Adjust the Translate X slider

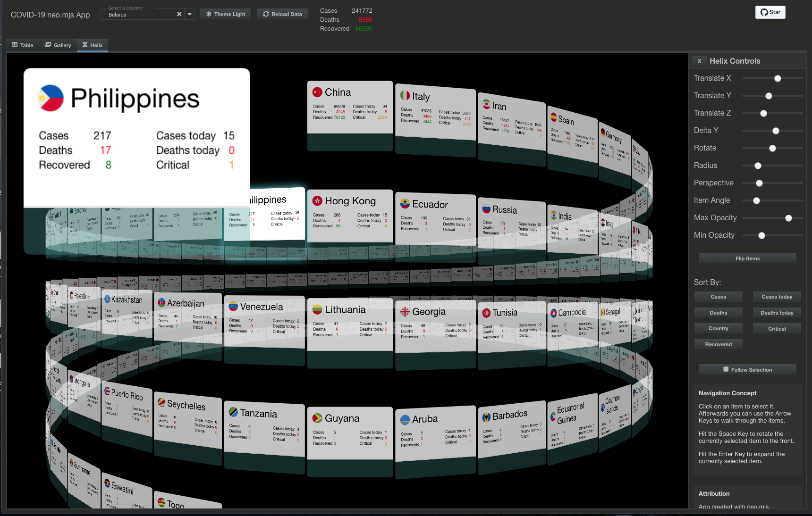coord(772,78)
